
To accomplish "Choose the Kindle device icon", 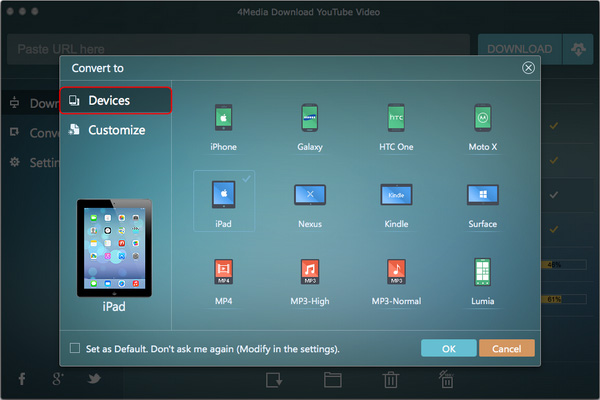I will (x=397, y=195).
